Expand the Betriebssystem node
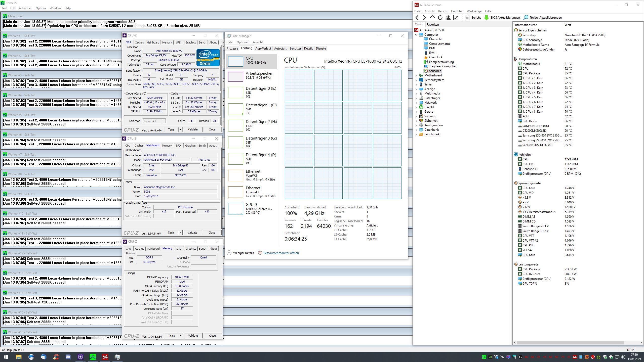 point(416,80)
